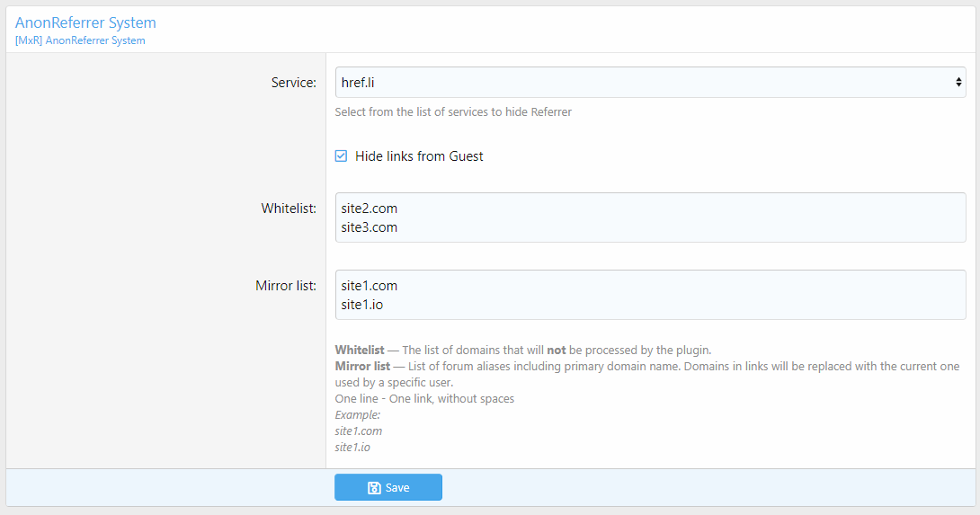Place cursor on site3.com in Whitelist
This screenshot has width=980, height=515.
369,227
